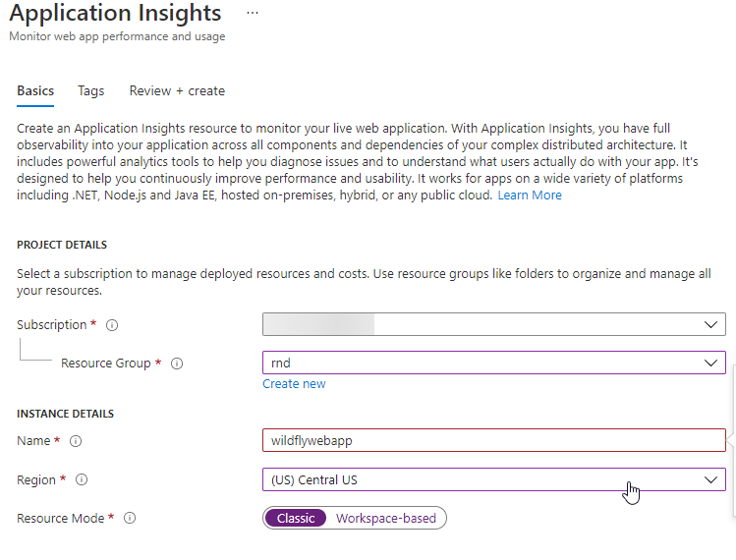Show info tooltip for Resource Group
736x560 pixels.
(177, 364)
